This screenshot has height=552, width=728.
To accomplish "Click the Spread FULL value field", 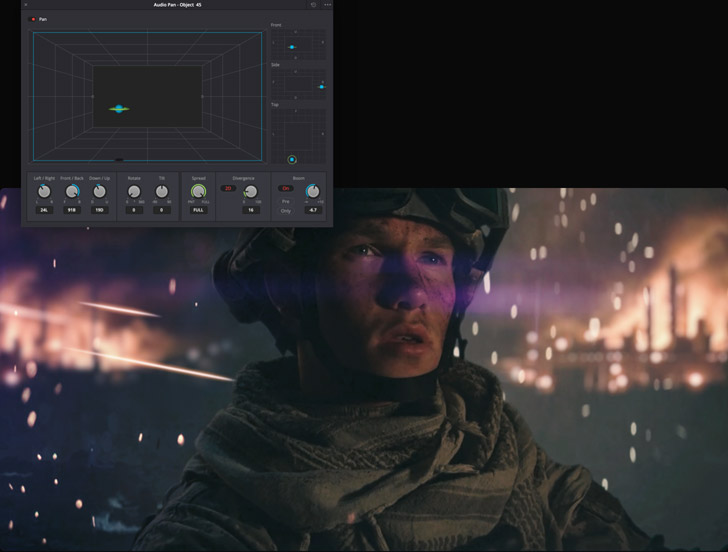I will click(x=198, y=211).
